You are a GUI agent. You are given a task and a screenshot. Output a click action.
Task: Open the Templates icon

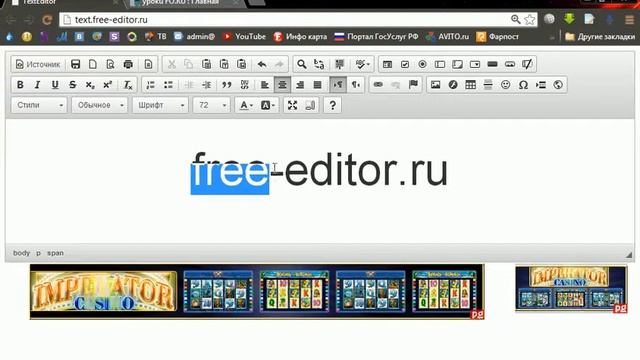(148, 64)
